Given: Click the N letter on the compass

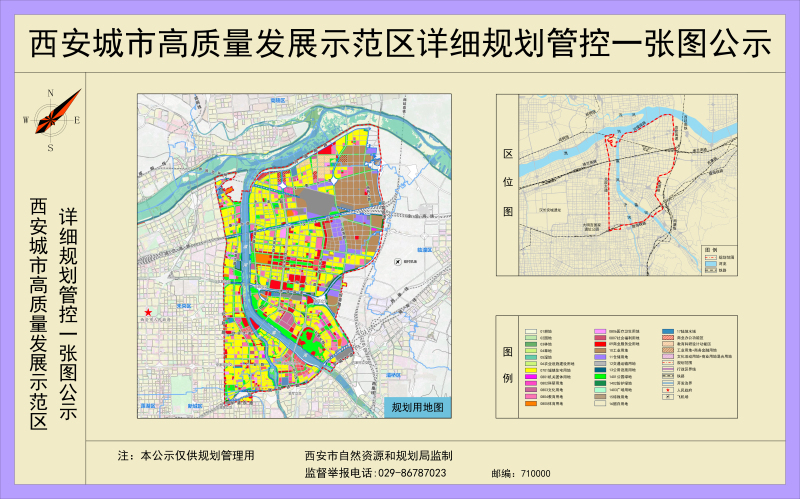Looking at the screenshot, I should tap(51, 93).
